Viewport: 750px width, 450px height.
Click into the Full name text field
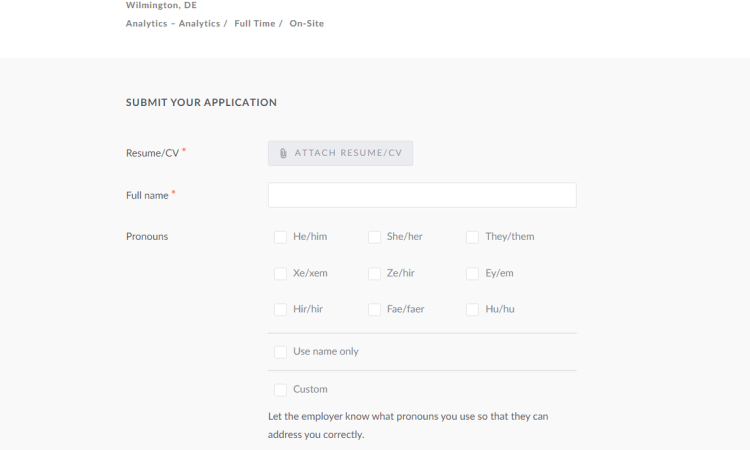pyautogui.click(x=422, y=195)
